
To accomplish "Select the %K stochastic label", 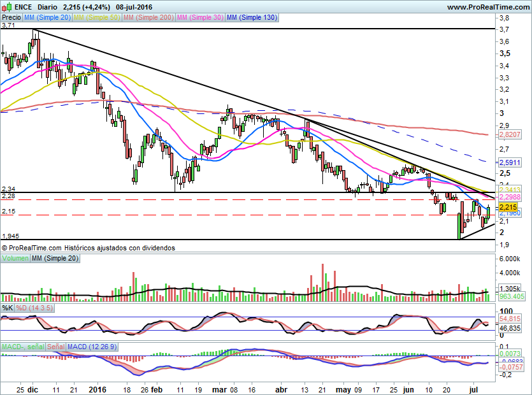I will point(8,308).
